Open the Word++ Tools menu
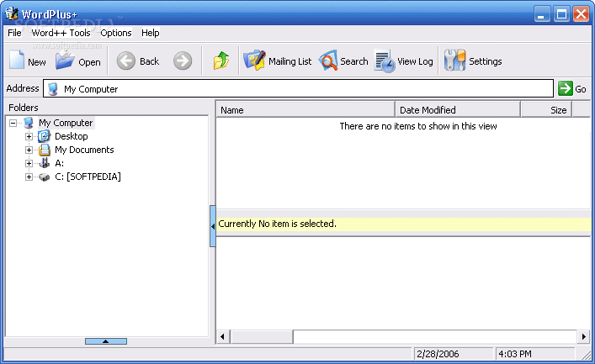 pyautogui.click(x=61, y=33)
